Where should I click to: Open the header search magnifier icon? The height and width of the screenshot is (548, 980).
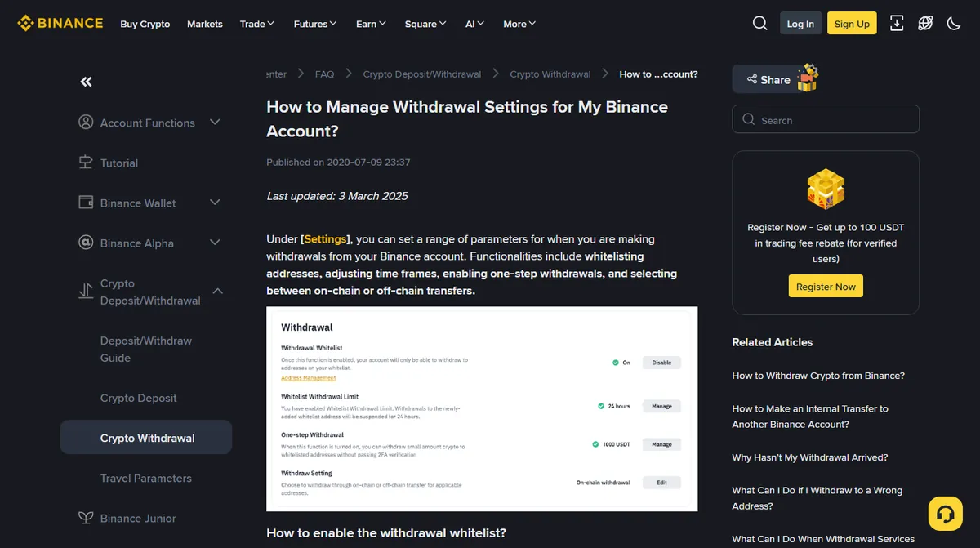[x=759, y=24]
